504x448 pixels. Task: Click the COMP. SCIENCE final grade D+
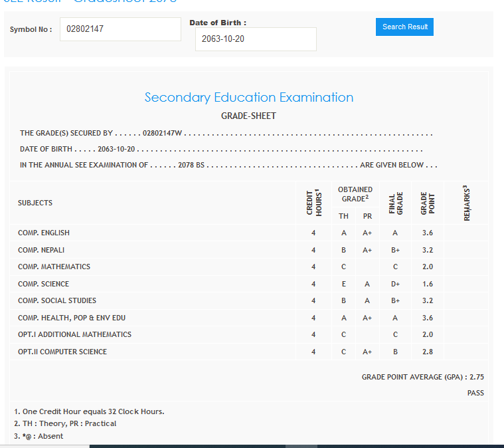pos(395,284)
